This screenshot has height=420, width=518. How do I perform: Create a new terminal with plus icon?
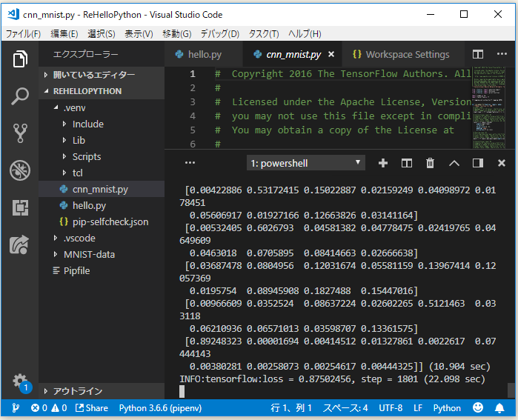pos(383,163)
